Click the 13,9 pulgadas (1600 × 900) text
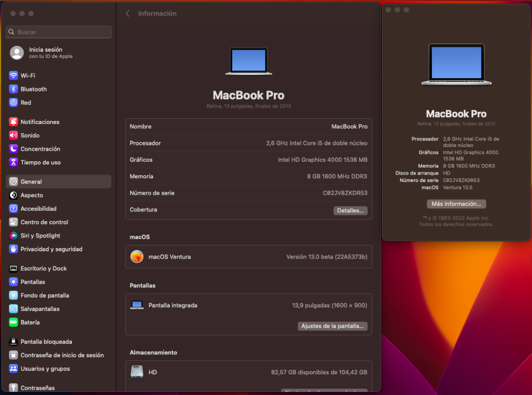Viewport: 532px width, 395px height. (329, 306)
